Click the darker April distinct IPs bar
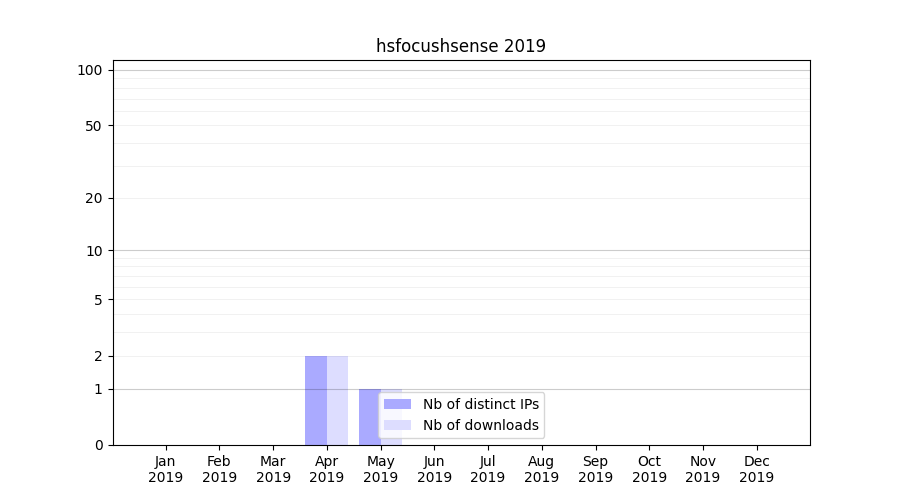This screenshot has width=900, height=500. pyautogui.click(x=316, y=400)
